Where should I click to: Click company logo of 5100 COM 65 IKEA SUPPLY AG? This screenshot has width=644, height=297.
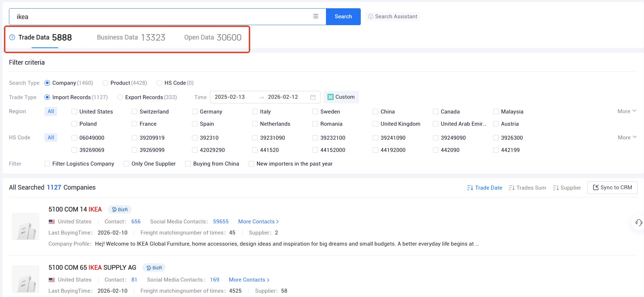[x=26, y=279]
